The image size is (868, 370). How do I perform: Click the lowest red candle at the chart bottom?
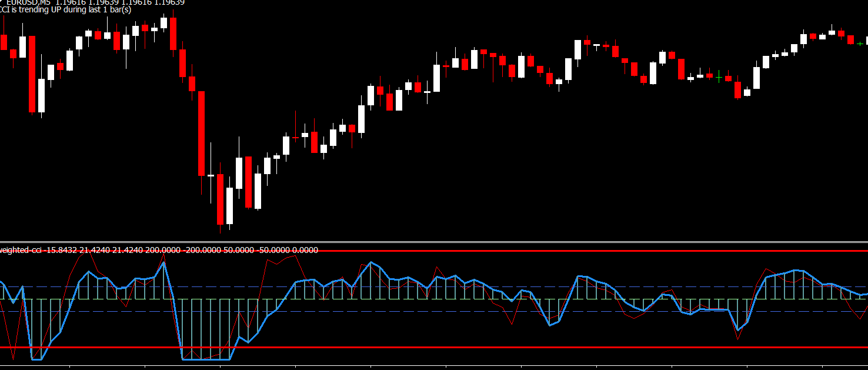tap(220, 199)
